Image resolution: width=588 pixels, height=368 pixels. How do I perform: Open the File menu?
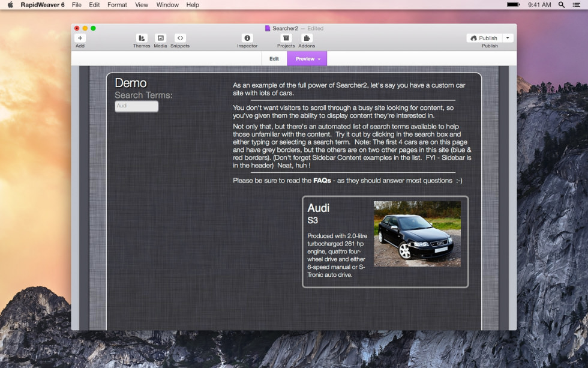pyautogui.click(x=77, y=5)
